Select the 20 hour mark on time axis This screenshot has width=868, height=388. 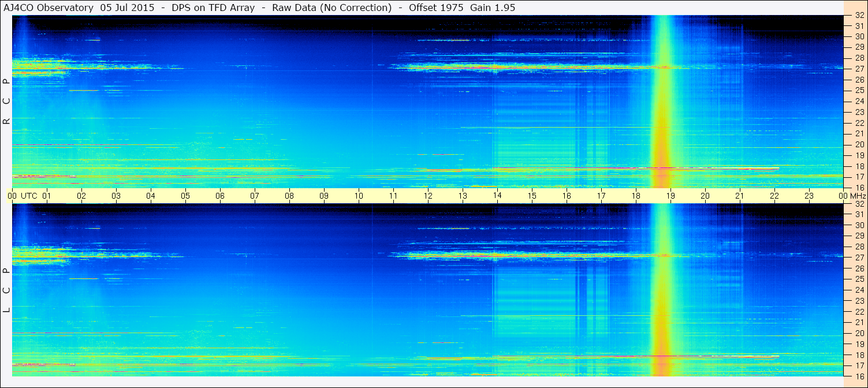click(x=705, y=196)
